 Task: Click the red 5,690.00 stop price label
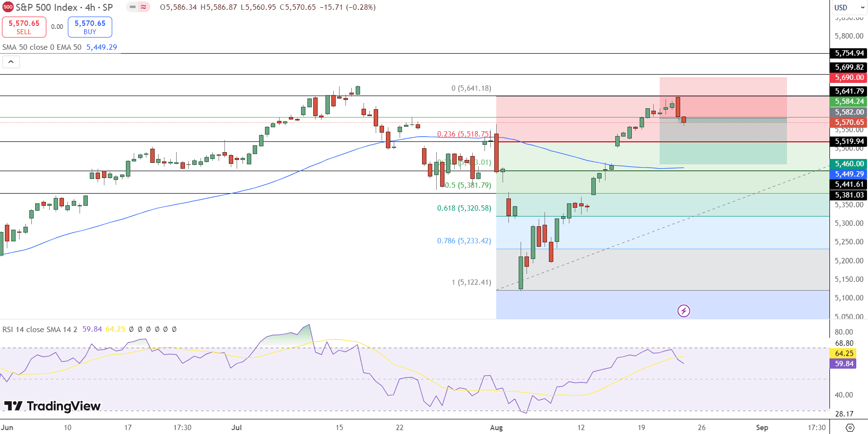(x=848, y=78)
